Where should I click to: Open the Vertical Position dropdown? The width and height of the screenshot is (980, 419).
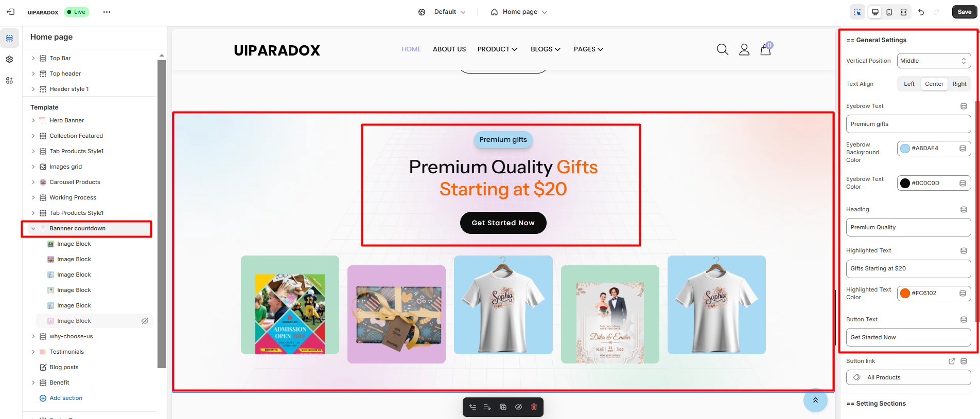pyautogui.click(x=934, y=61)
